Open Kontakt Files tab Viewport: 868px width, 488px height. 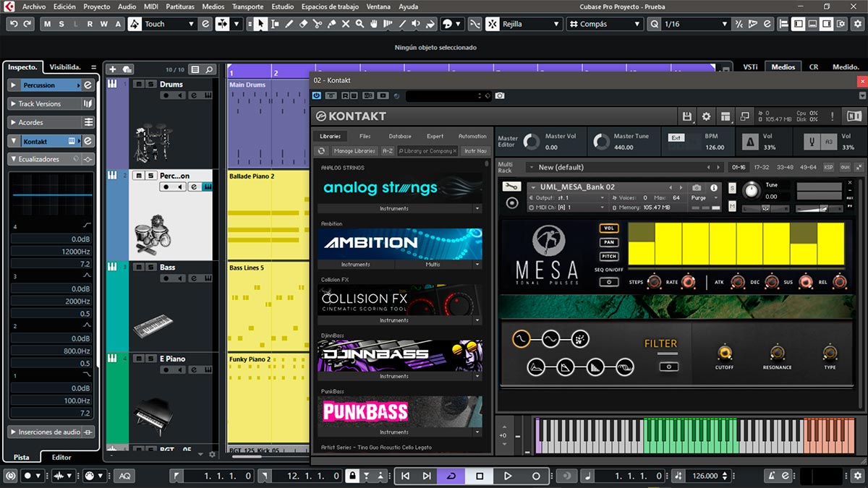coord(365,136)
